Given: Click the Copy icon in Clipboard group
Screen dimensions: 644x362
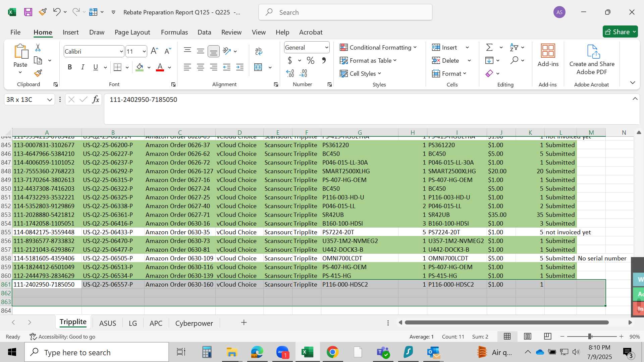Looking at the screenshot, I should 38,60.
